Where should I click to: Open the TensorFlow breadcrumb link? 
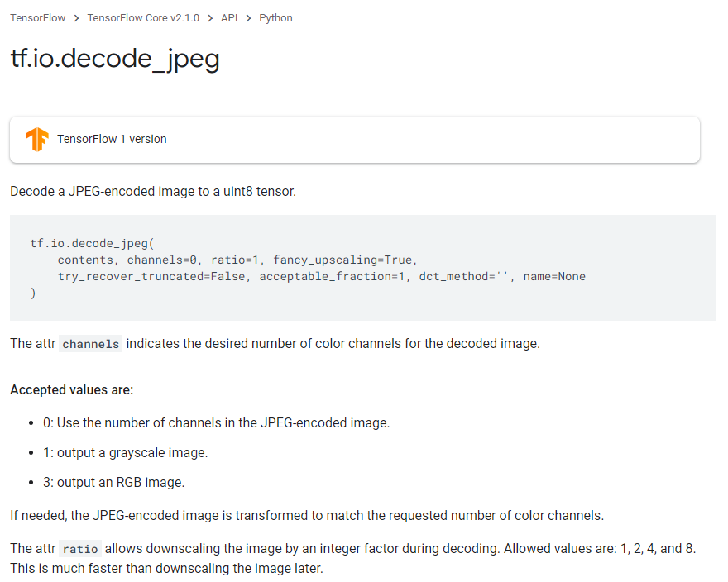[x=37, y=17]
